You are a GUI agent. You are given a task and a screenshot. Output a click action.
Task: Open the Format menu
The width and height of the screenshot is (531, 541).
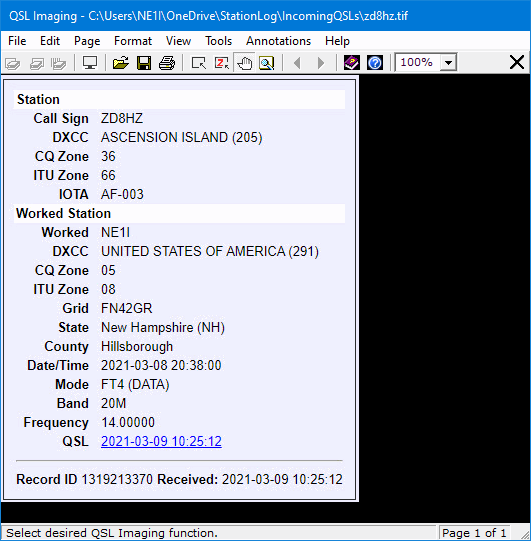click(133, 41)
